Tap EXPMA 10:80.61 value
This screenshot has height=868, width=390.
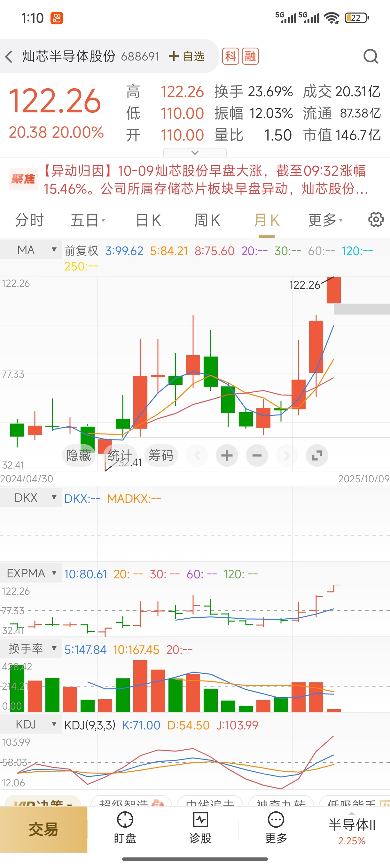(85, 574)
